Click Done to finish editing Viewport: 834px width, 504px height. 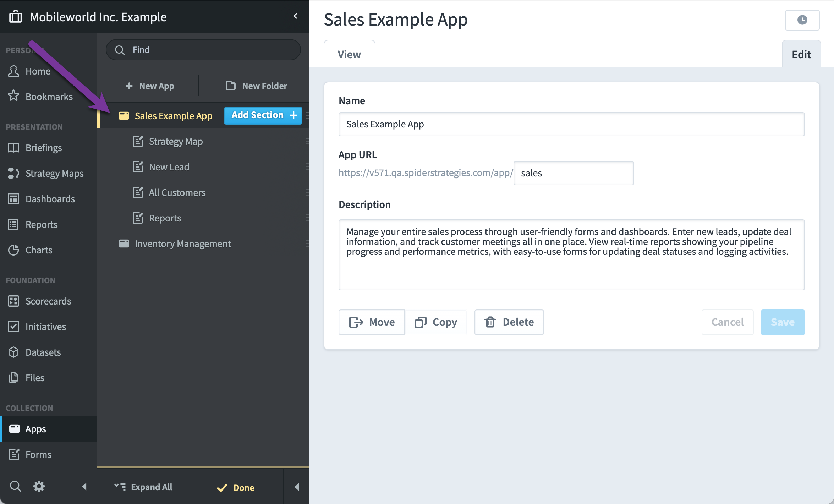[x=236, y=488]
